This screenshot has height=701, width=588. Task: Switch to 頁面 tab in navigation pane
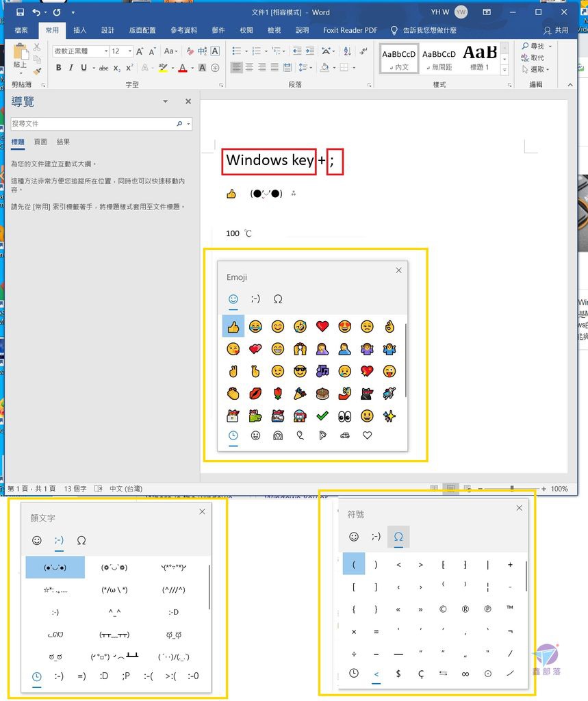coord(40,142)
